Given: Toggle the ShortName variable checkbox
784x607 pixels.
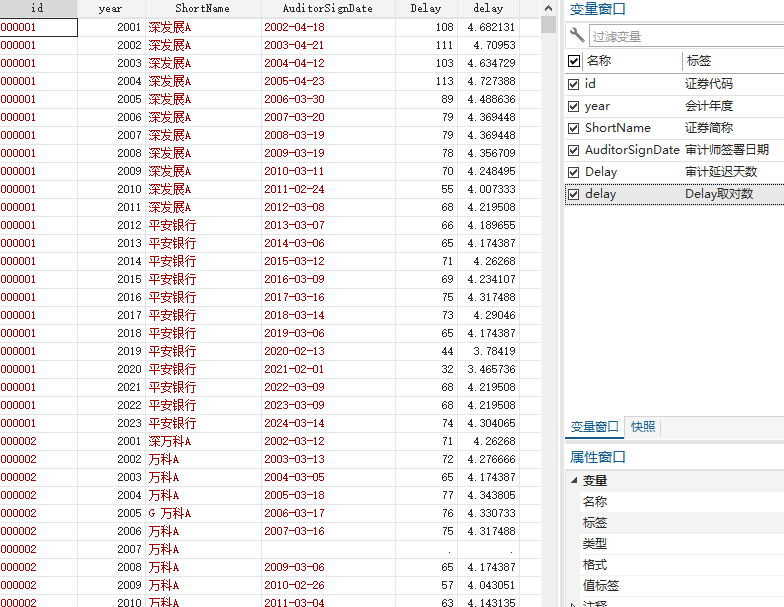Looking at the screenshot, I should [x=574, y=128].
